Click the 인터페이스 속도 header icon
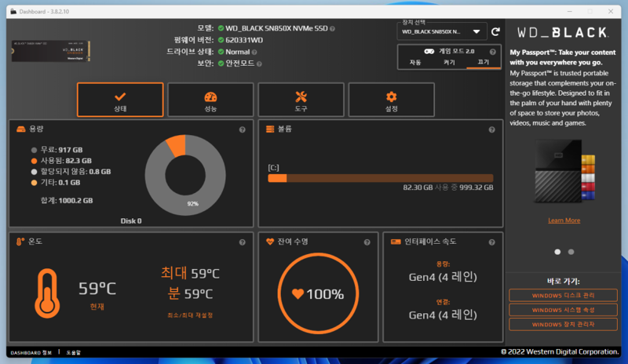Screen dimensions: 628x364 (x=396, y=242)
